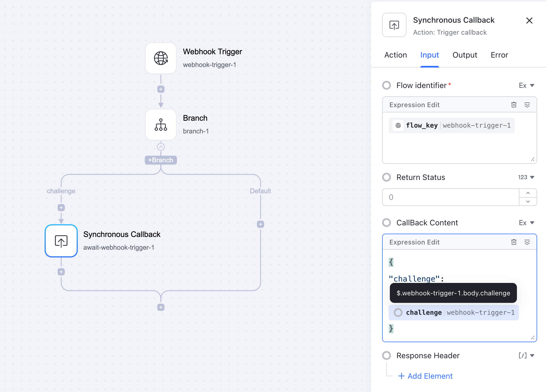This screenshot has width=546, height=392.
Task: Click the Add Element link under Response Header
Action: tap(425, 376)
